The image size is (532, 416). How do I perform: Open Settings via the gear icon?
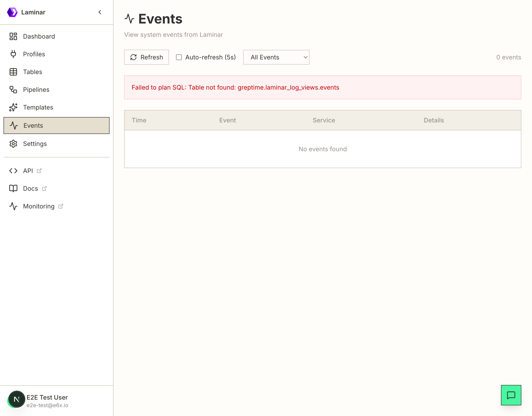click(x=13, y=143)
